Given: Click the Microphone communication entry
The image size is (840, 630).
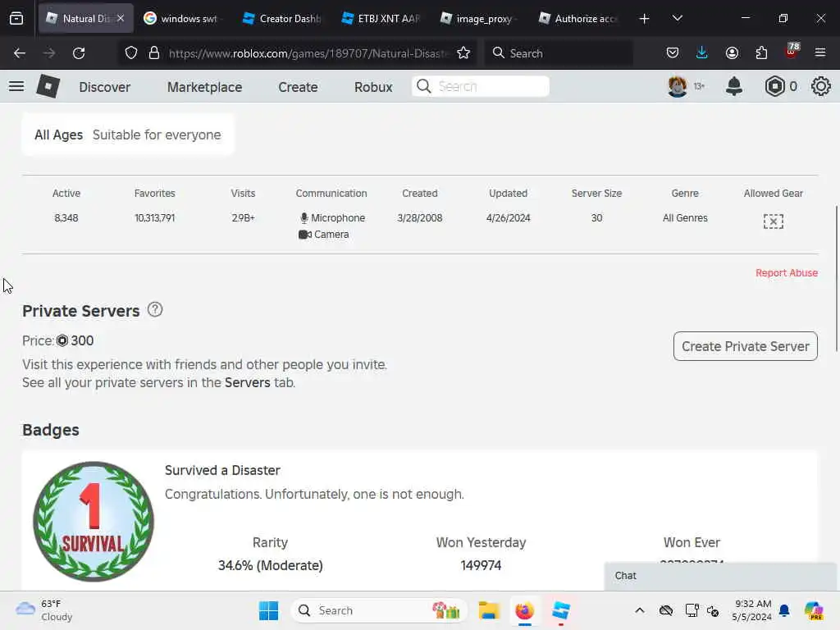Looking at the screenshot, I should (332, 218).
